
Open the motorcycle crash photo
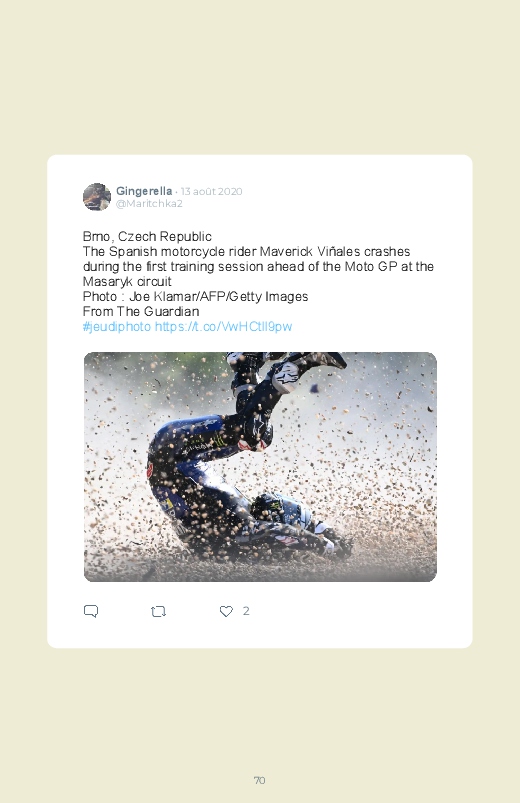[x=260, y=467]
